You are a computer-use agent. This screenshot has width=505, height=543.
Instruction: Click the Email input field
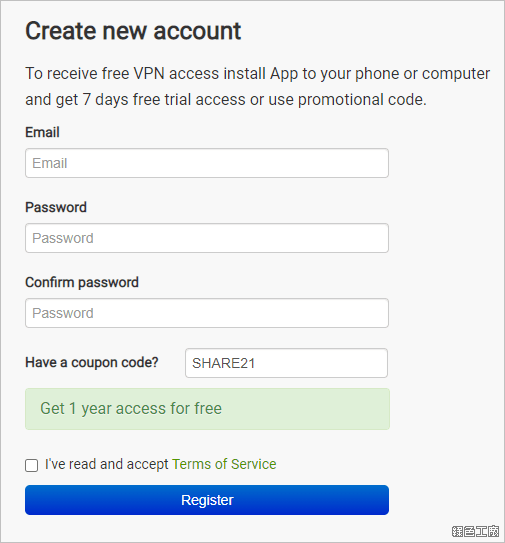coord(207,163)
